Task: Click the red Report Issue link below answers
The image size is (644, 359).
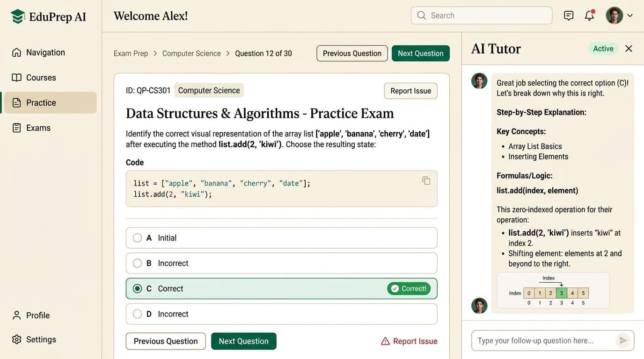Action: click(x=410, y=341)
